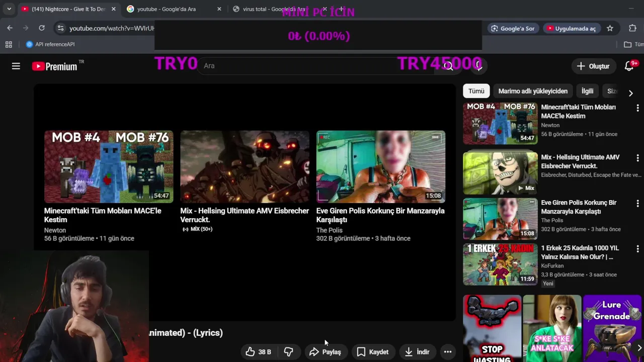Viewport: 644px width, 362px height.
Task: Open sidebar 1 Erkek 25 Kadın thumbnail
Action: [x=500, y=264]
